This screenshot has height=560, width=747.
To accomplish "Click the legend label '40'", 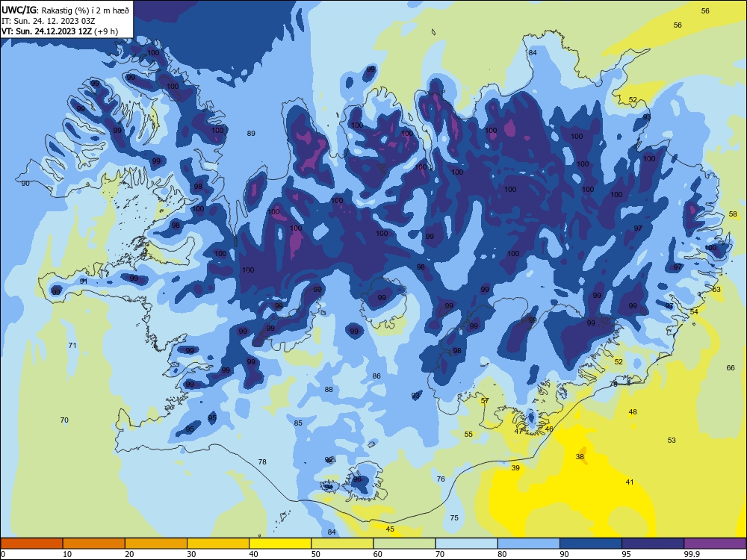I will click(253, 554).
